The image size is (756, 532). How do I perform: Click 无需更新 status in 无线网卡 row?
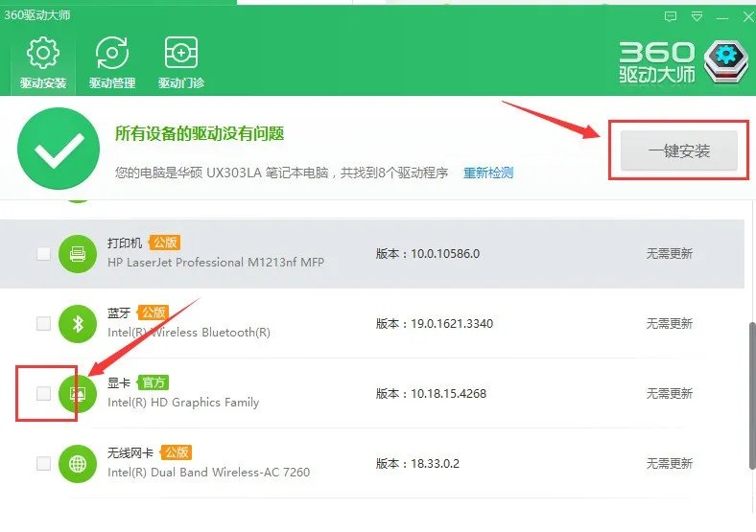[670, 463]
